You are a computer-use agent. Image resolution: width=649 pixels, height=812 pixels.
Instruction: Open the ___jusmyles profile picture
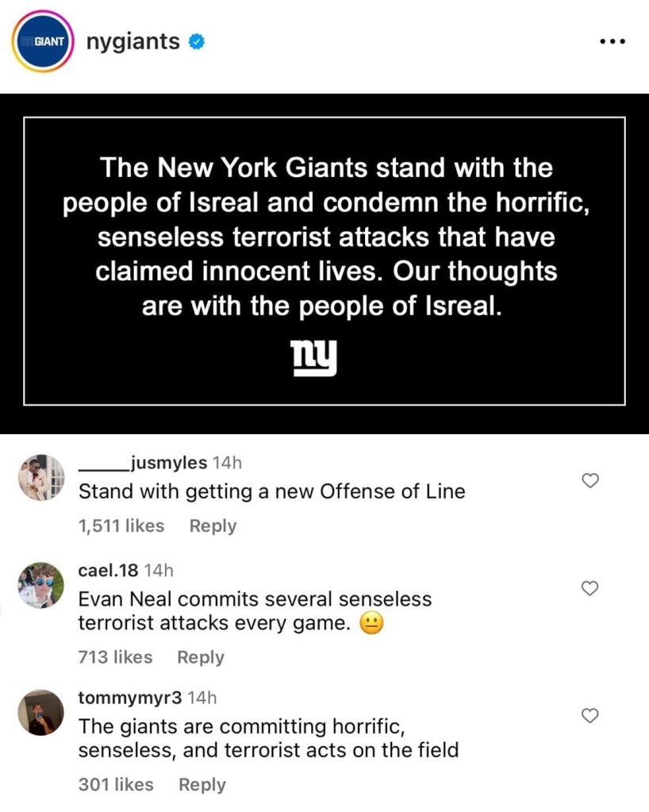coord(40,477)
